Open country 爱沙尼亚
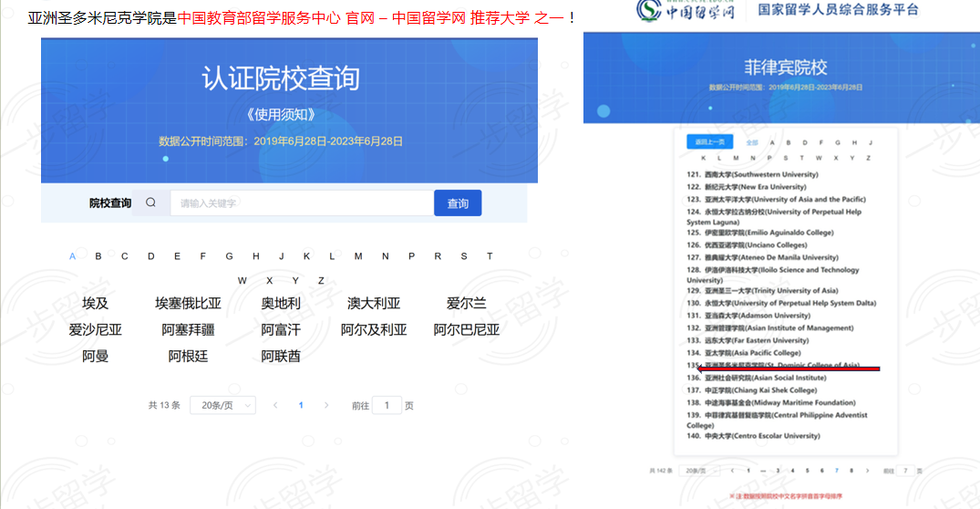The height and width of the screenshot is (509, 980). (95, 329)
